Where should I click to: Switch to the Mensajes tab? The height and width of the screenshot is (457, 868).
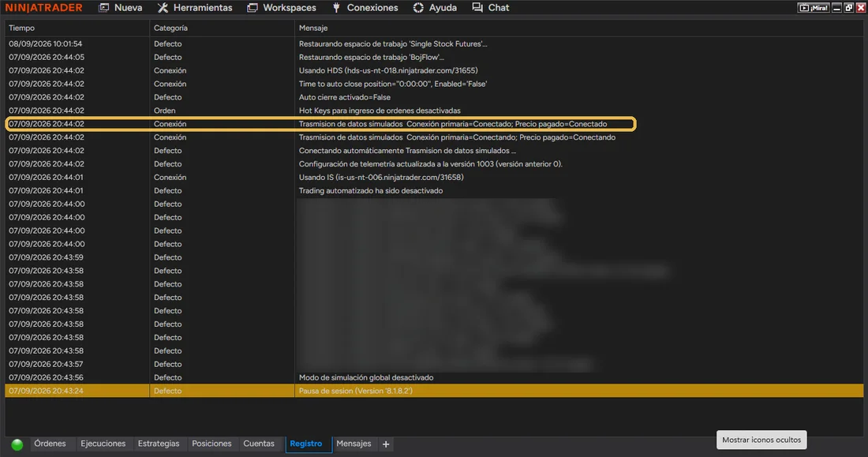coord(354,444)
